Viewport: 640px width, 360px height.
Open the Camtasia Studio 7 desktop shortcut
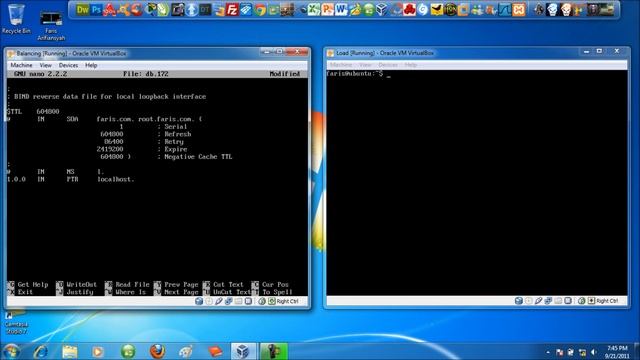[x=16, y=323]
